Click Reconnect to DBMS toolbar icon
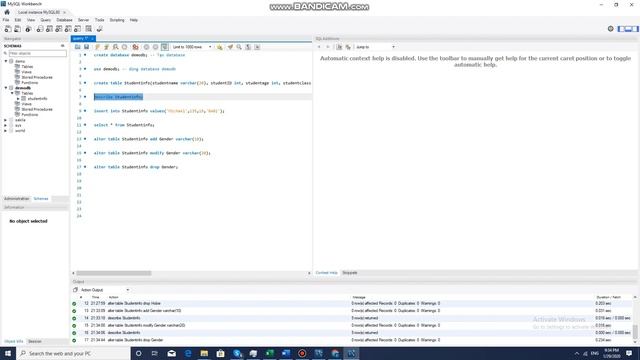 click(99, 29)
